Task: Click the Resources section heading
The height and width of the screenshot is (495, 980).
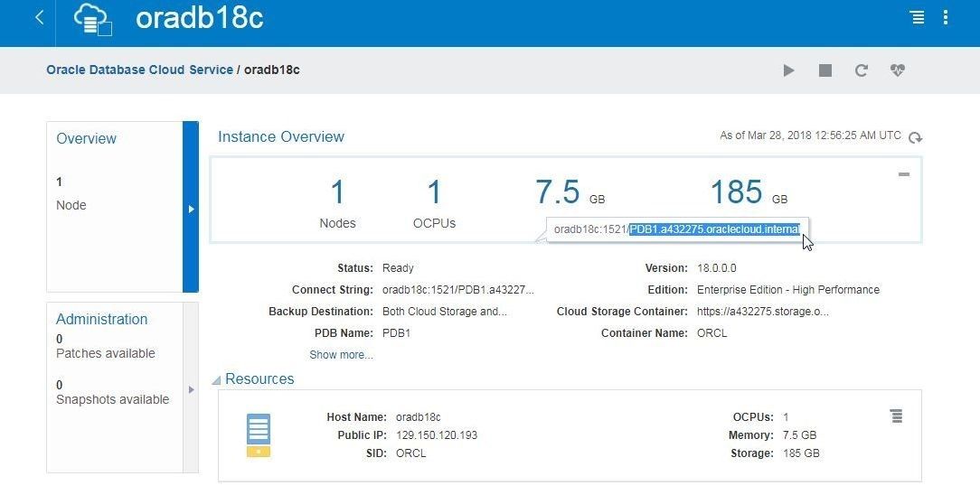Action: tap(259, 378)
